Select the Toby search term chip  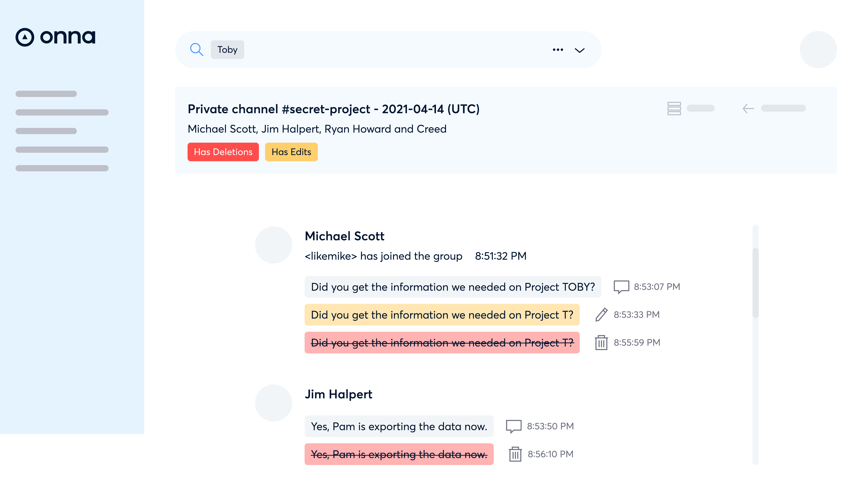click(227, 50)
